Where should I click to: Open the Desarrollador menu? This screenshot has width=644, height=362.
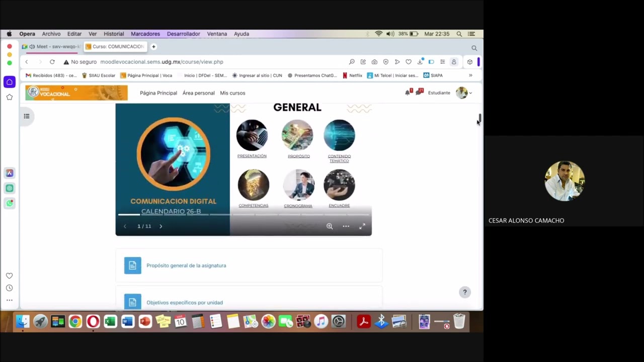click(x=184, y=34)
